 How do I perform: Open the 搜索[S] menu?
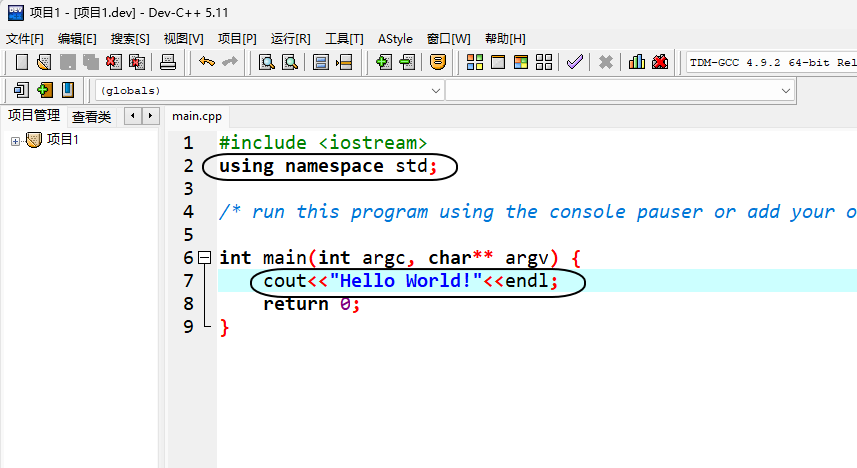click(130, 39)
